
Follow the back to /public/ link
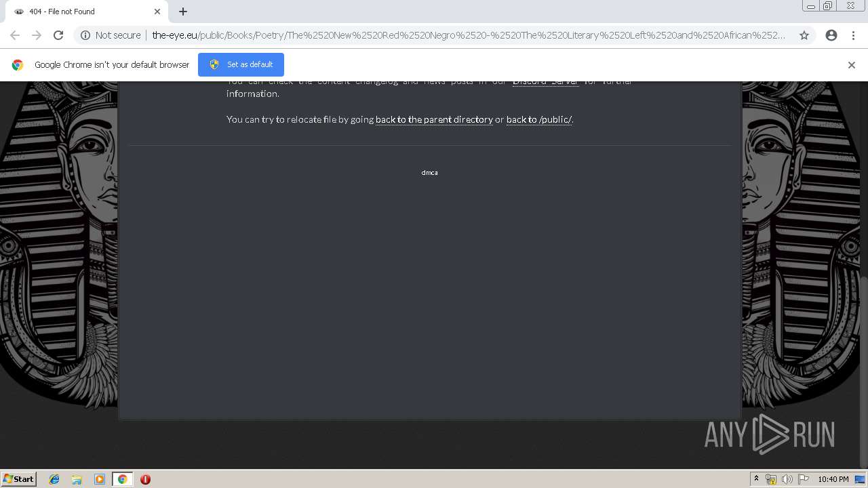(x=539, y=119)
